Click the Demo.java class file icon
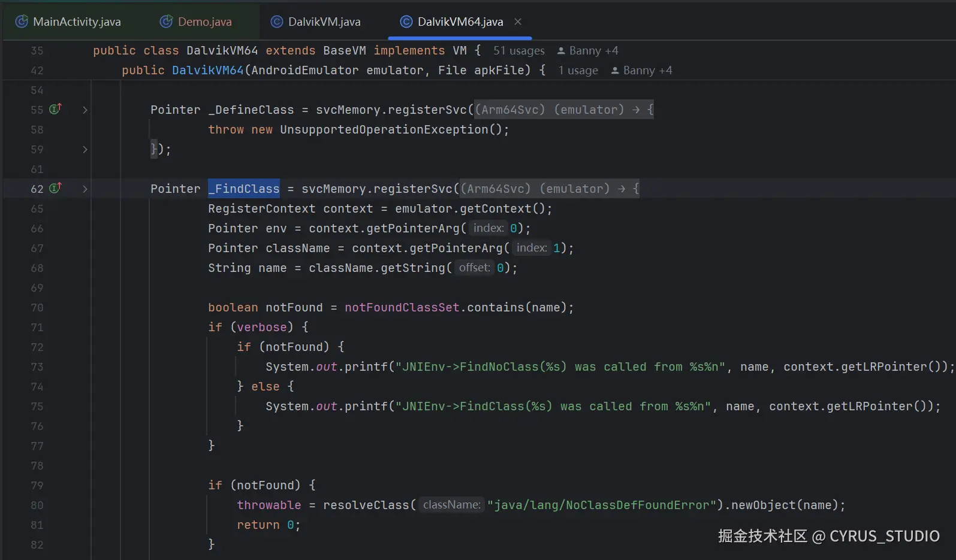Image resolution: width=956 pixels, height=560 pixels. pyautogui.click(x=166, y=22)
